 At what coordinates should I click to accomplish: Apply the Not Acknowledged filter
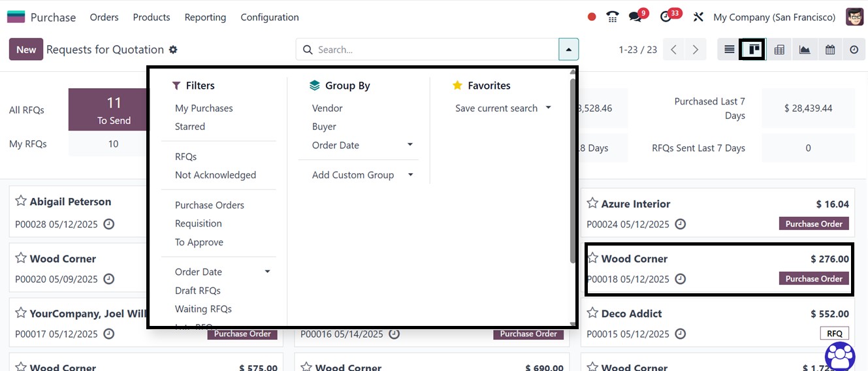[216, 175]
